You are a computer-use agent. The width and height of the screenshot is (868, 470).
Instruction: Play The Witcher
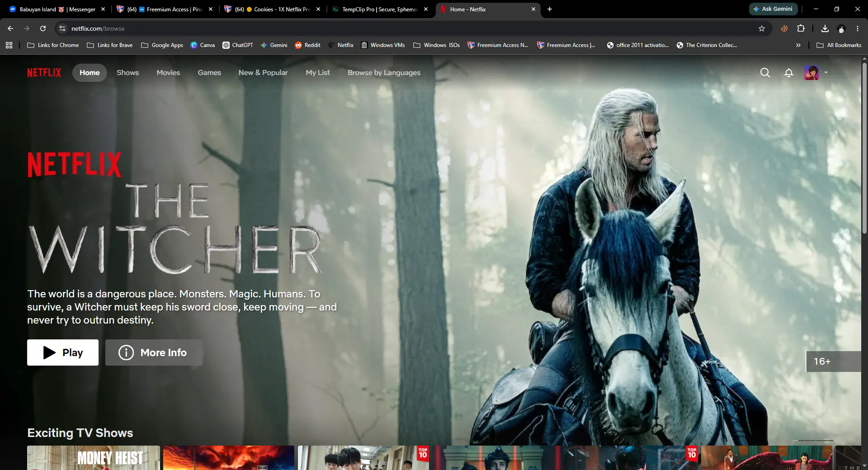(63, 352)
